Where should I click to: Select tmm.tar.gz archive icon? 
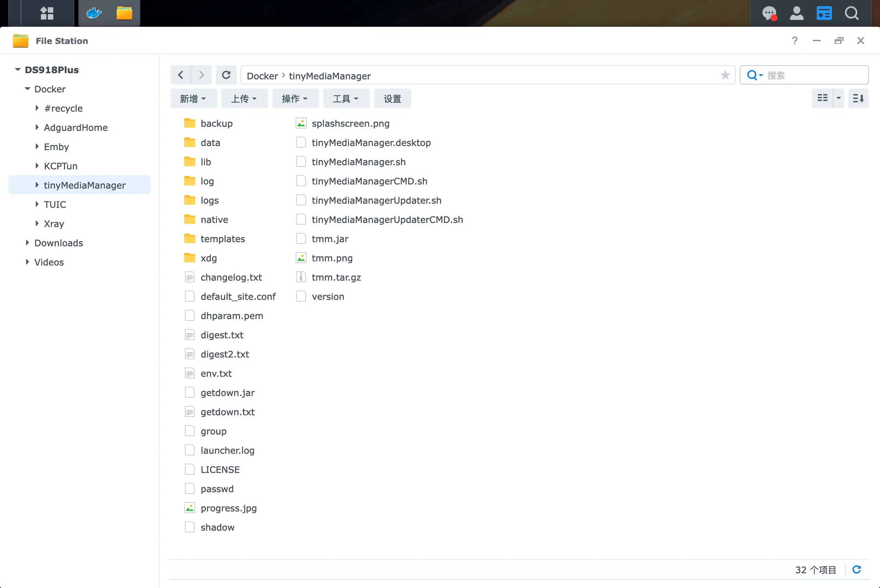(301, 277)
